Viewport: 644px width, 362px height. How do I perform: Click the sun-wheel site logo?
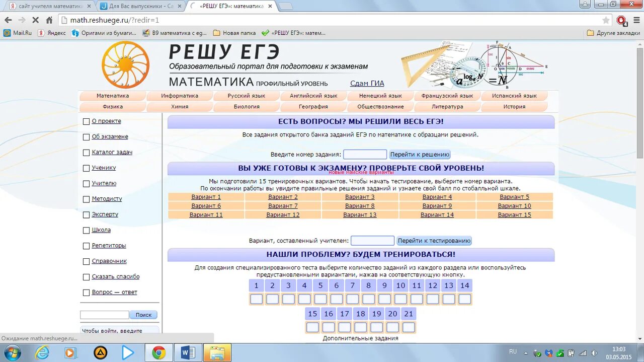pyautogui.click(x=126, y=64)
